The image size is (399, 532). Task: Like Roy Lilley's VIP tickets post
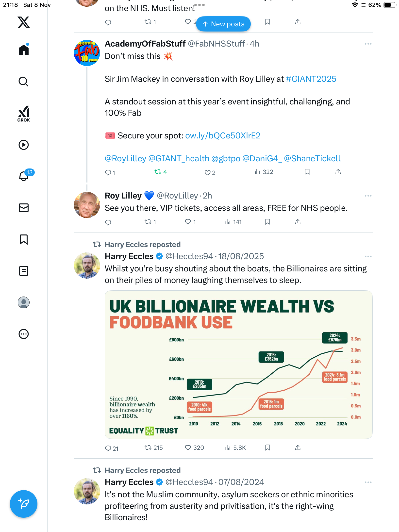point(188,222)
